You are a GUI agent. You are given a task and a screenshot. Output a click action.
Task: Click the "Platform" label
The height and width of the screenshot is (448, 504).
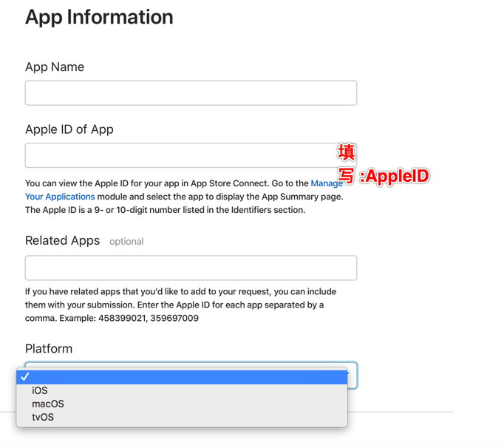point(49,349)
